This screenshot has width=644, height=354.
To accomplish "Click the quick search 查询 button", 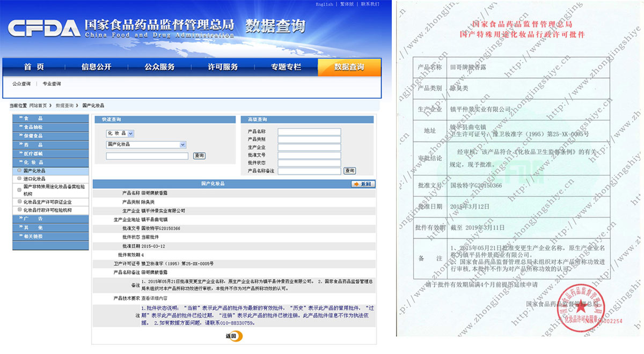I will pyautogui.click(x=199, y=156).
